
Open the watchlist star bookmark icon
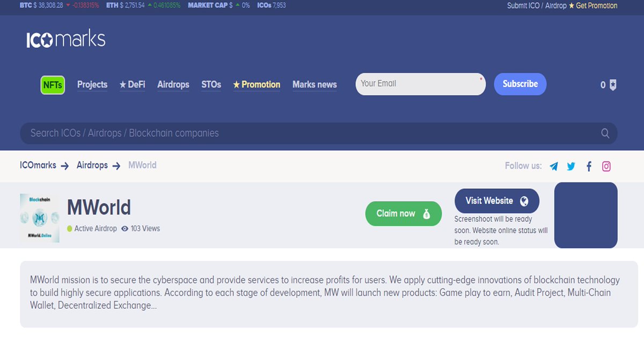coord(613,85)
